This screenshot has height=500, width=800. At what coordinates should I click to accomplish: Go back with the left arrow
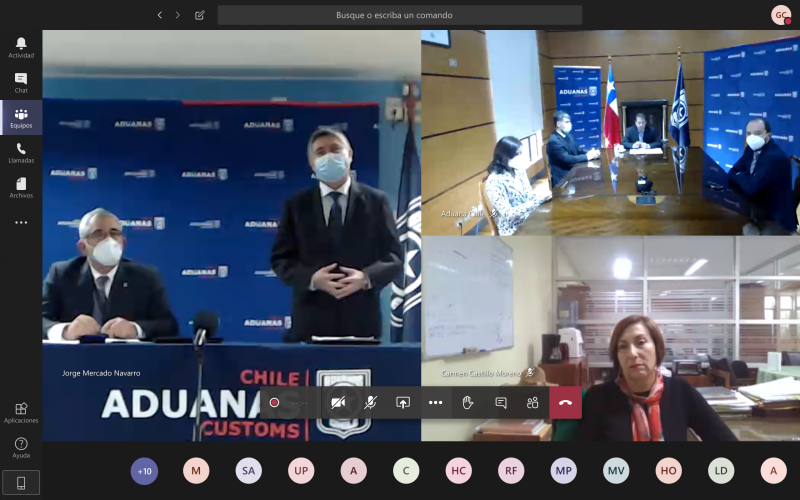point(160,15)
